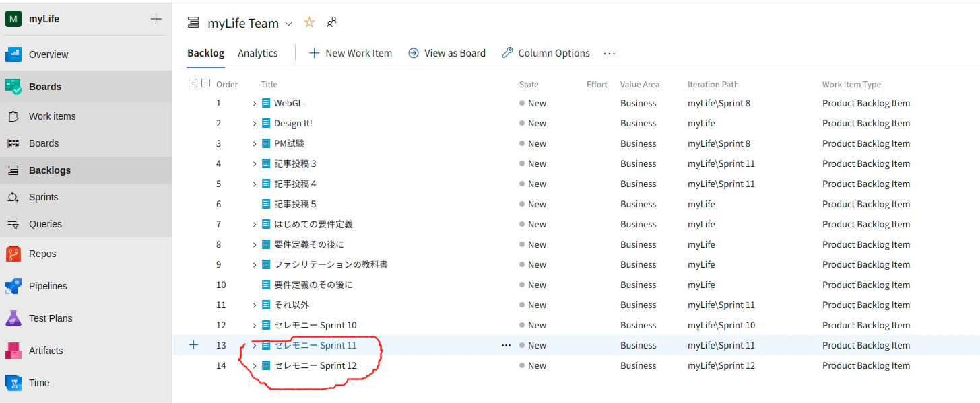Expand the それ以外 item

(x=255, y=305)
